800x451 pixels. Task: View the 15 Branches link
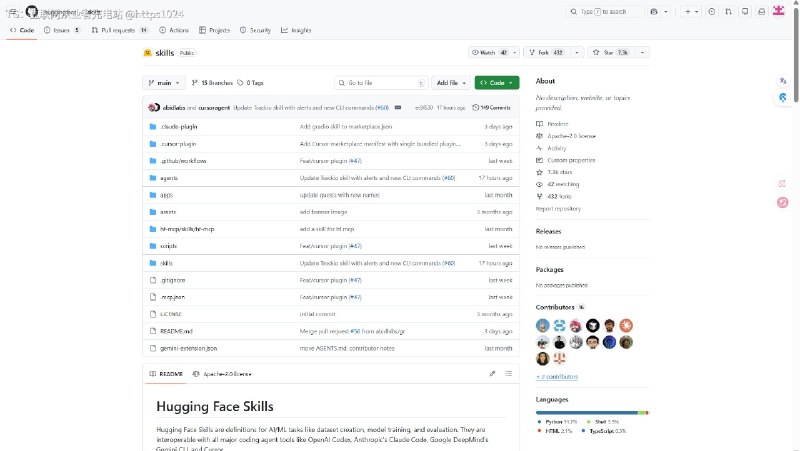[212, 83]
